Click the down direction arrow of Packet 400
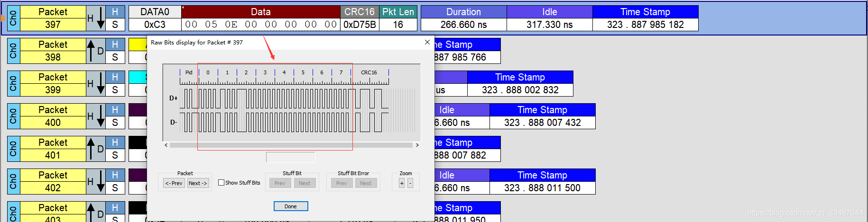The image size is (868, 222). pyautogui.click(x=101, y=116)
